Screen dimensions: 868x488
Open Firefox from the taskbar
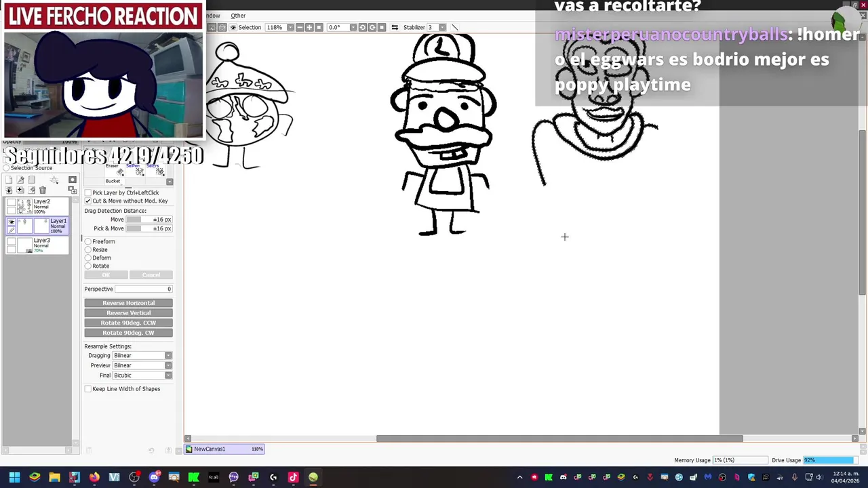coord(94,477)
